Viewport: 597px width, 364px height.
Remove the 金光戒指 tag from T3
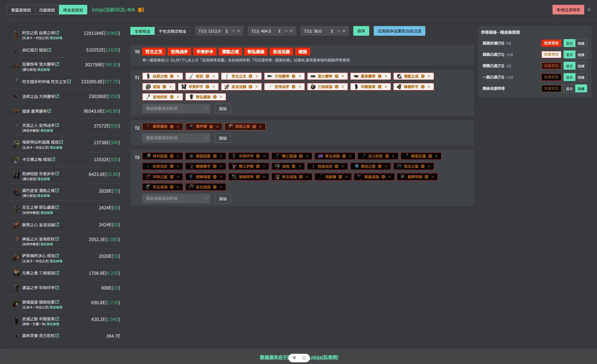pyautogui.click(x=221, y=187)
